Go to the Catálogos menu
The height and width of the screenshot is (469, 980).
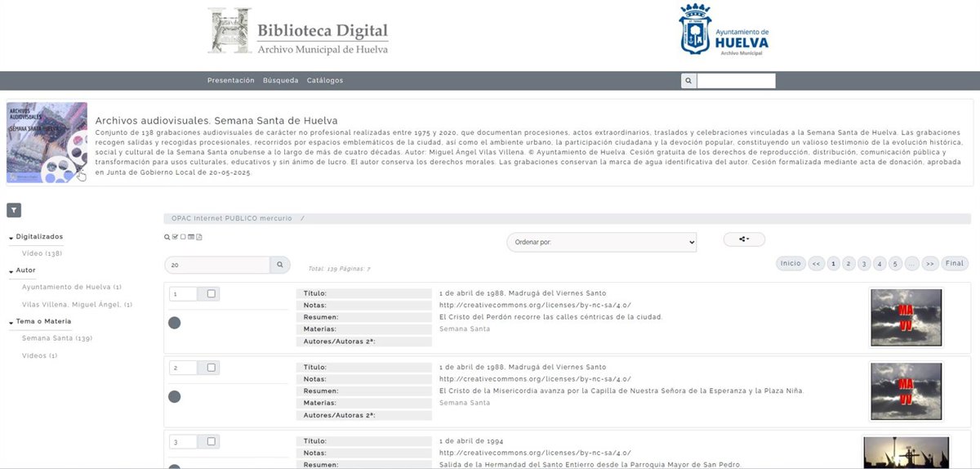coord(325,81)
